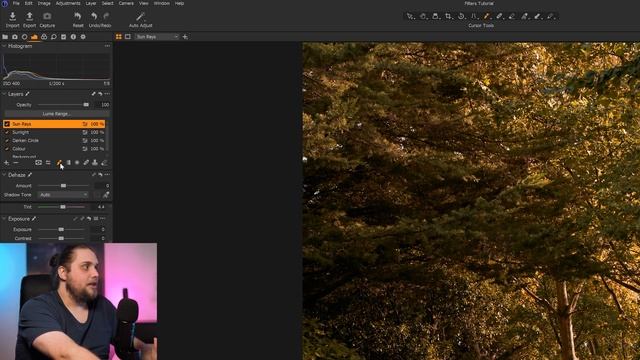This screenshot has height=360, width=640.
Task: Open the Camera menu
Action: click(x=126, y=3)
